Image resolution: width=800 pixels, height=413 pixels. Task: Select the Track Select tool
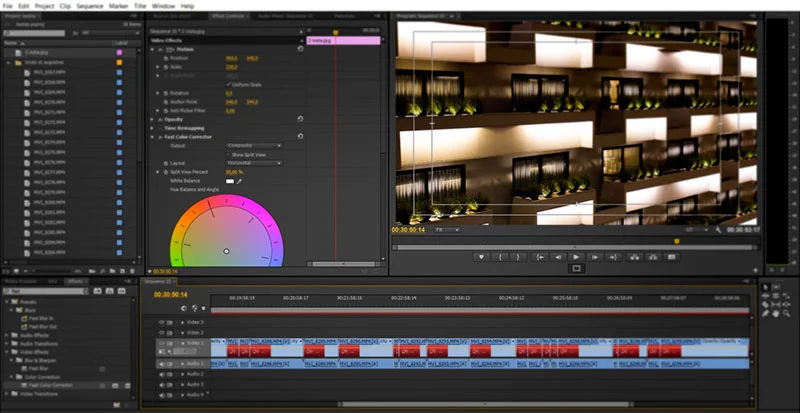[x=776, y=287]
